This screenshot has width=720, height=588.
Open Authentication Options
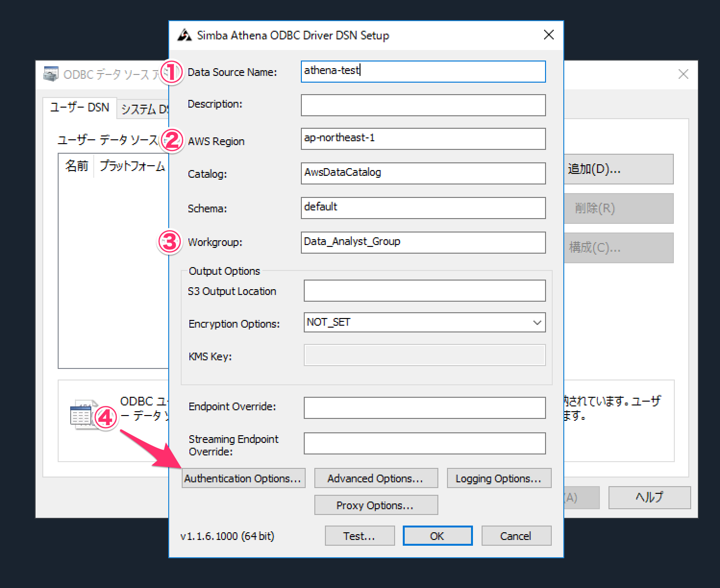click(x=243, y=478)
